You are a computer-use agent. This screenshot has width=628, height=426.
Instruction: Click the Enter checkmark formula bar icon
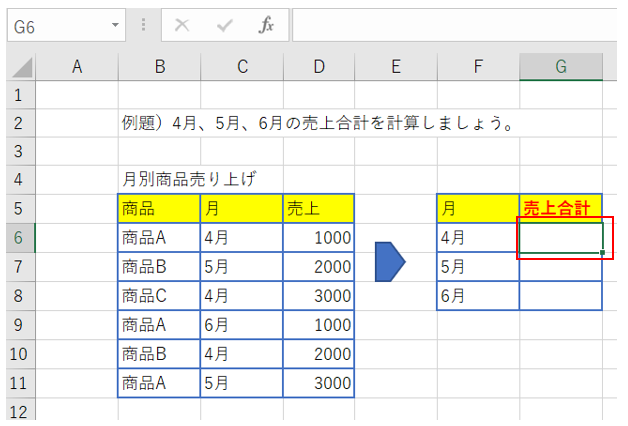[x=224, y=26]
